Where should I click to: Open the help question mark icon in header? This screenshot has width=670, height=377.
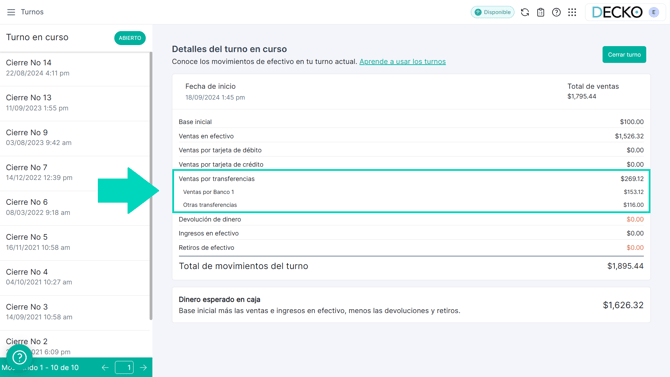(x=556, y=12)
